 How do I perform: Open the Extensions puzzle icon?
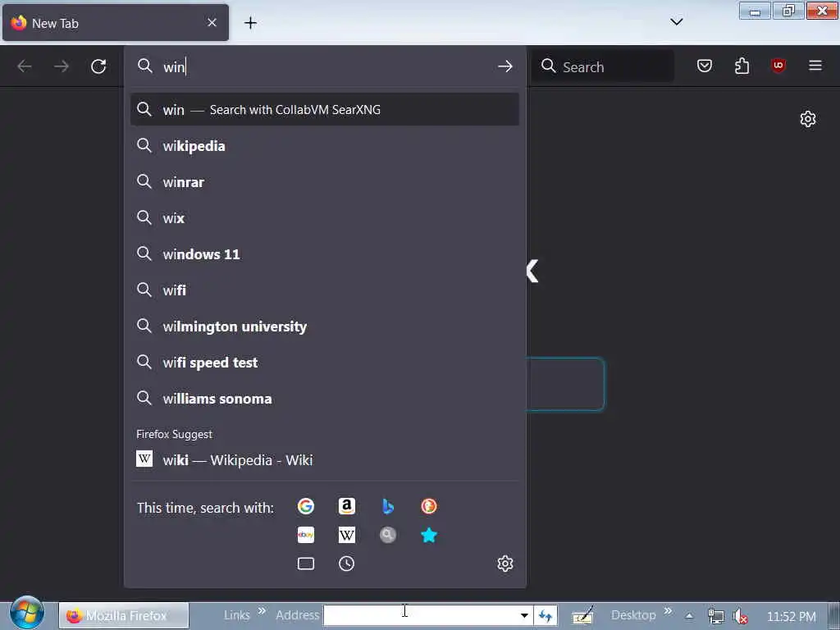742,66
